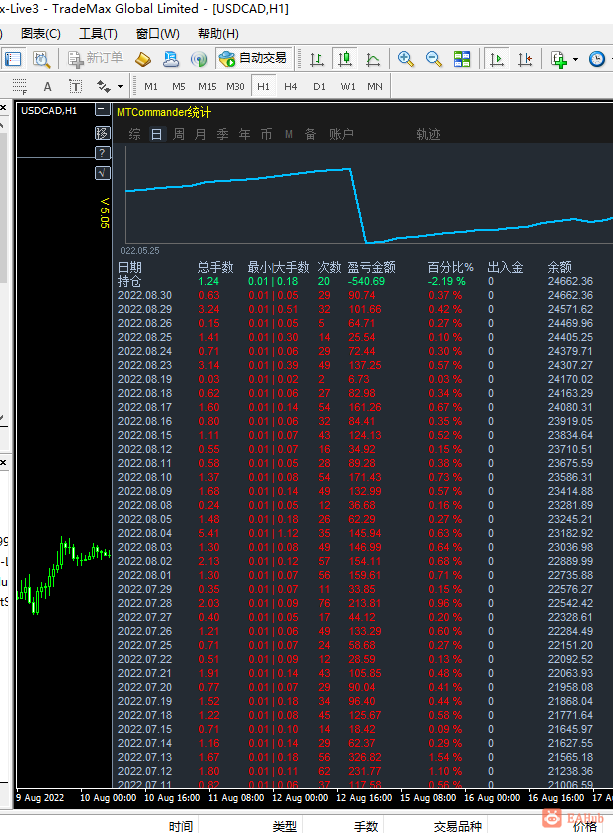This screenshot has height=833, width=613.
Task: Open the 账户 account tab
Action: point(342,134)
